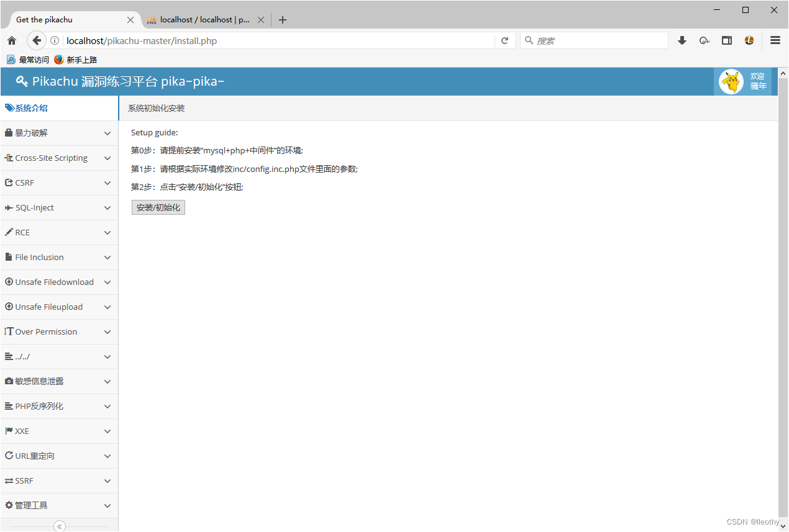The height and width of the screenshot is (532, 789).
Task: Open the downloads arrow icon
Action: [x=682, y=40]
